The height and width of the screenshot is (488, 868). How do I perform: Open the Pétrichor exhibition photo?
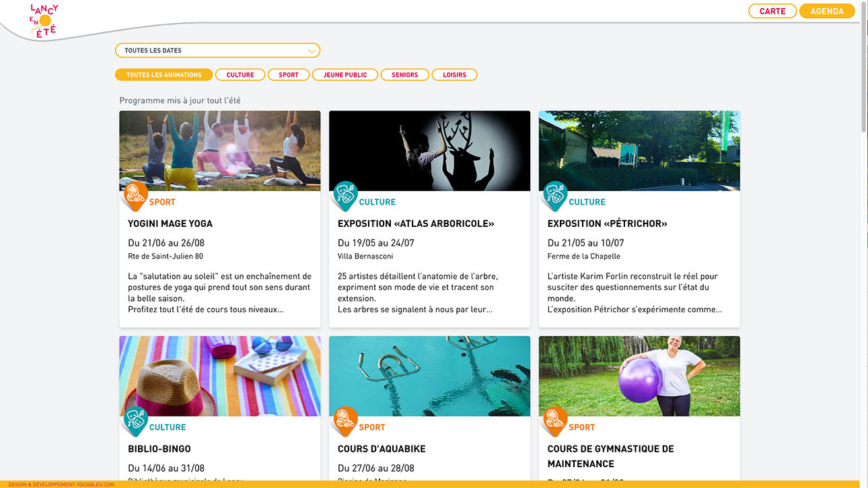[639, 151]
